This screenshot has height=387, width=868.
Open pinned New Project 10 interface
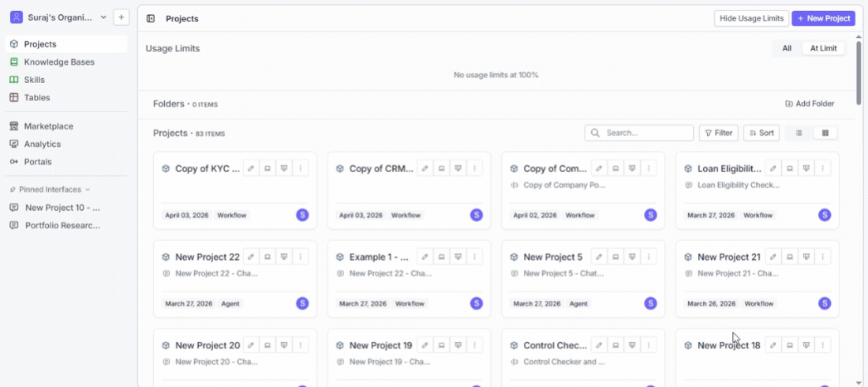point(66,208)
